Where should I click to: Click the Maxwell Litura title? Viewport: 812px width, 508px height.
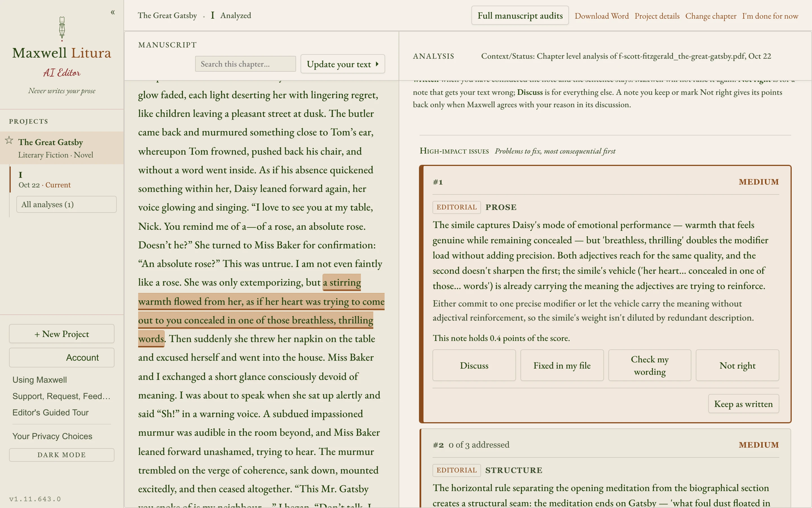point(62,53)
